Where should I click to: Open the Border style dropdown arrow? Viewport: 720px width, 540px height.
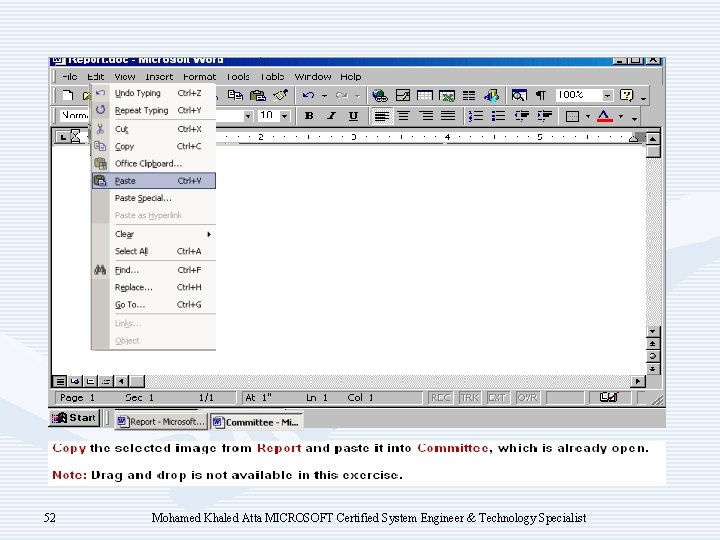tap(588, 117)
